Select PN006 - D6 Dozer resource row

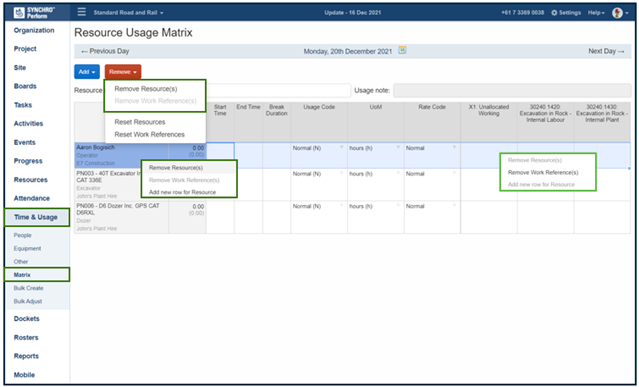point(121,217)
